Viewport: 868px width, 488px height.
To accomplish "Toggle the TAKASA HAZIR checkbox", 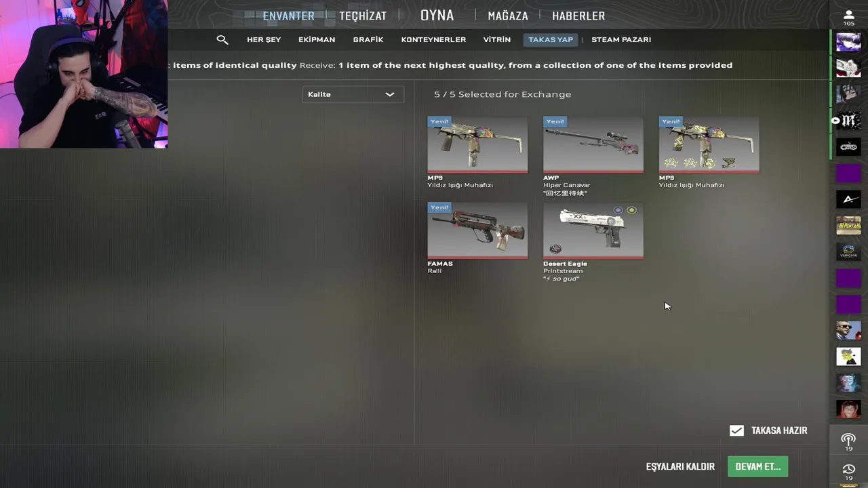I will pos(736,430).
